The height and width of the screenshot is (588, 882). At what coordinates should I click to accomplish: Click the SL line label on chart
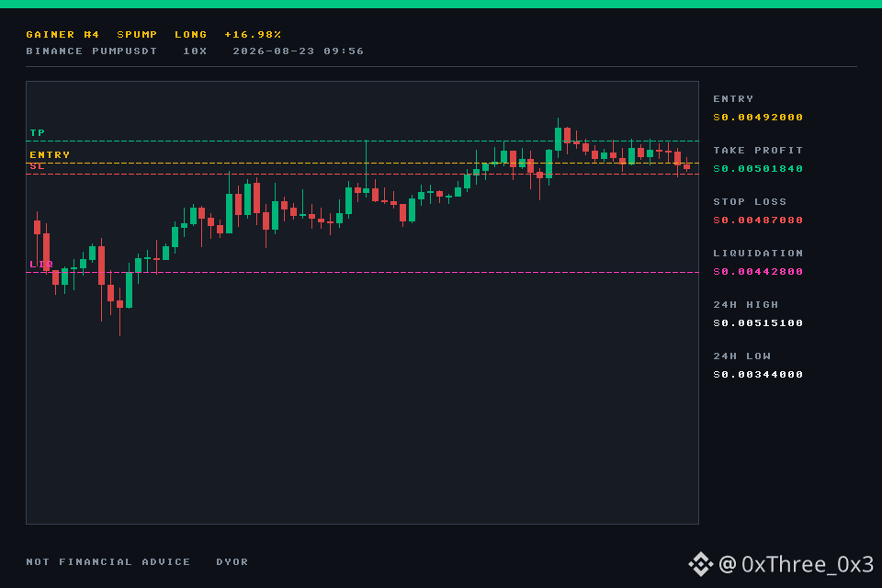pyautogui.click(x=37, y=166)
